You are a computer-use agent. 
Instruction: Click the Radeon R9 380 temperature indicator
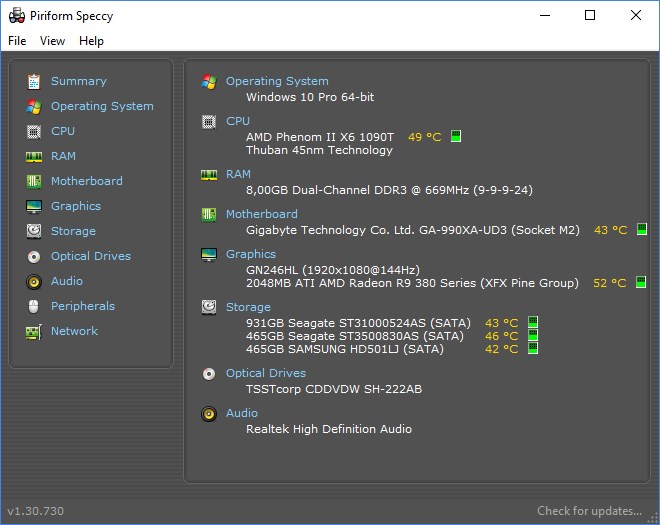click(x=641, y=283)
